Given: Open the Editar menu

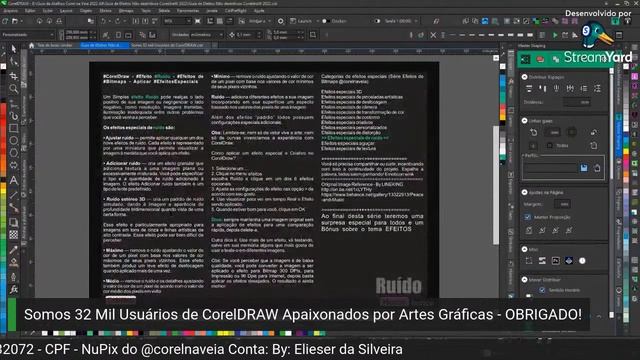Looking at the screenshot, I should [30, 11].
